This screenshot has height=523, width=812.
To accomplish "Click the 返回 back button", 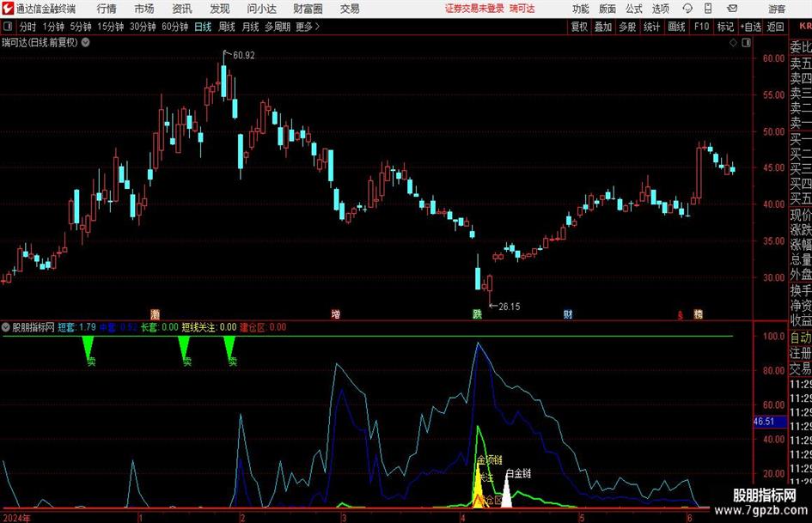I will click(775, 27).
